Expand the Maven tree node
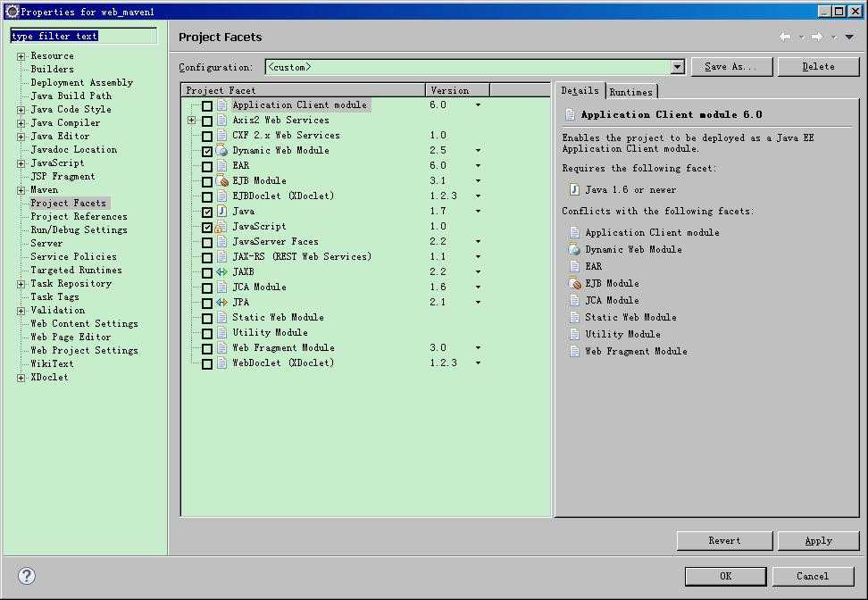Image resolution: width=868 pixels, height=600 pixels. [x=21, y=190]
